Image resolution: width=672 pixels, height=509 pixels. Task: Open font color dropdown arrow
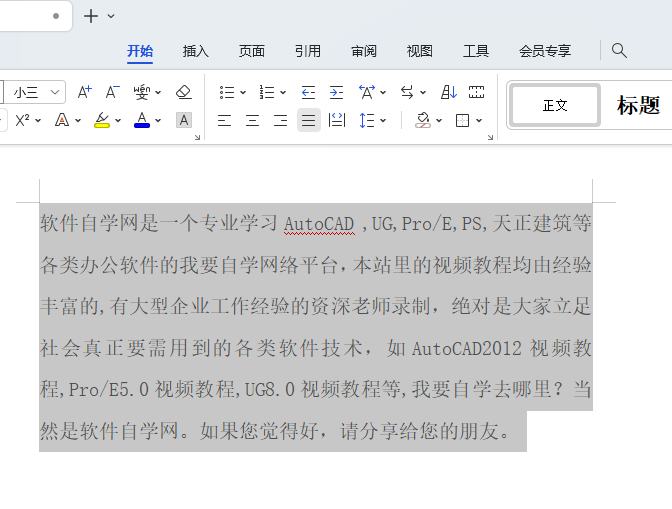(x=158, y=121)
